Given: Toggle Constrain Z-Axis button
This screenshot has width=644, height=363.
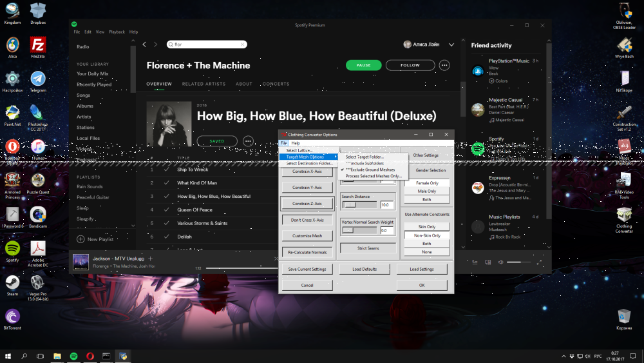Looking at the screenshot, I should coord(307,204).
